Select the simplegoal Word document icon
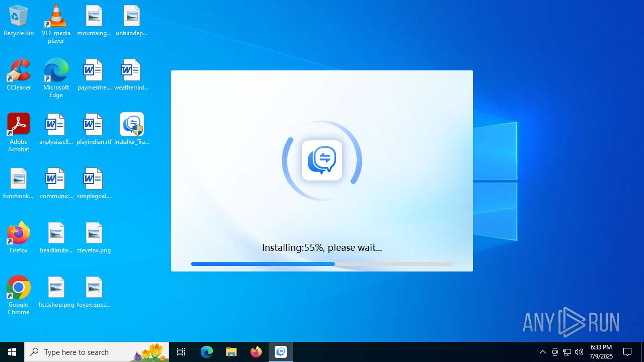Image resolution: width=644 pixels, height=362 pixels. [94, 184]
